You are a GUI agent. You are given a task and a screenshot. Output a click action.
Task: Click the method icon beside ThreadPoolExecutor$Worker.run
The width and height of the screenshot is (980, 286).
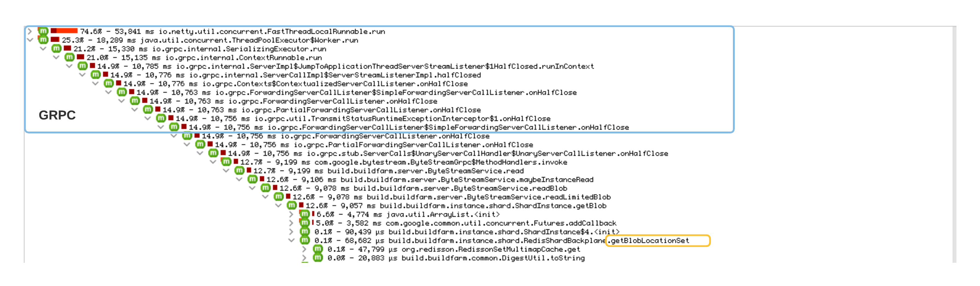pyautogui.click(x=43, y=40)
